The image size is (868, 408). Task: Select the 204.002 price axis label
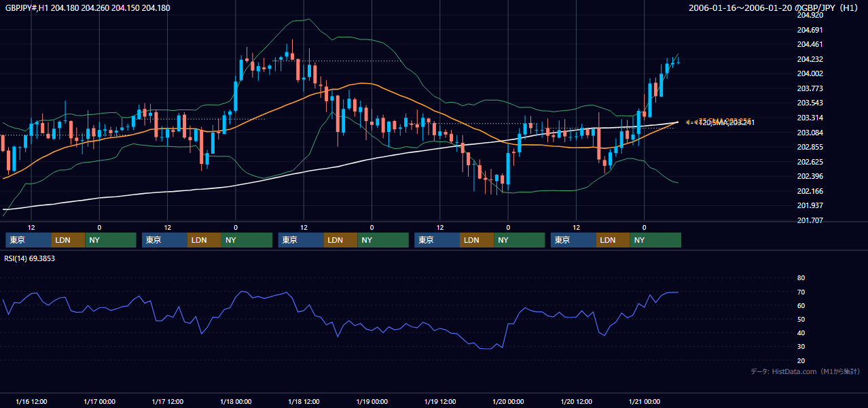point(810,73)
